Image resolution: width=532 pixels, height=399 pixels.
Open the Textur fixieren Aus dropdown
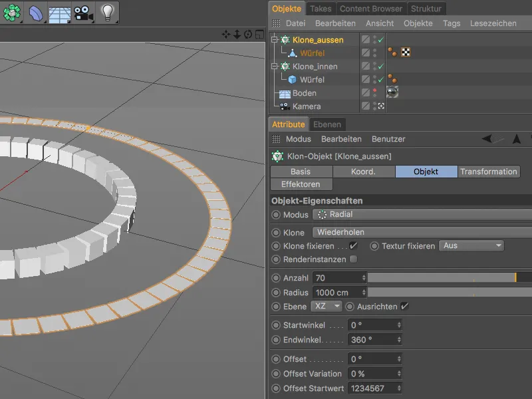coord(471,245)
